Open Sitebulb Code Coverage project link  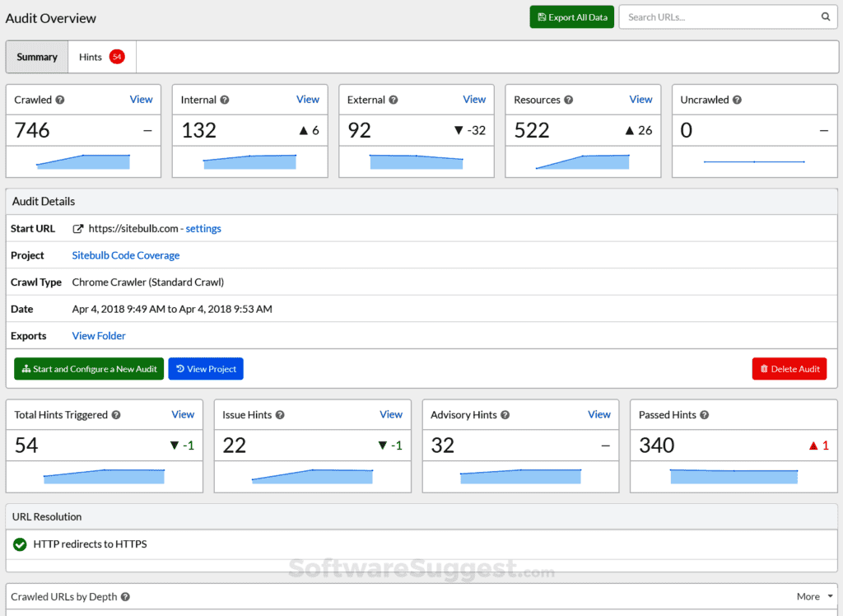pos(126,255)
